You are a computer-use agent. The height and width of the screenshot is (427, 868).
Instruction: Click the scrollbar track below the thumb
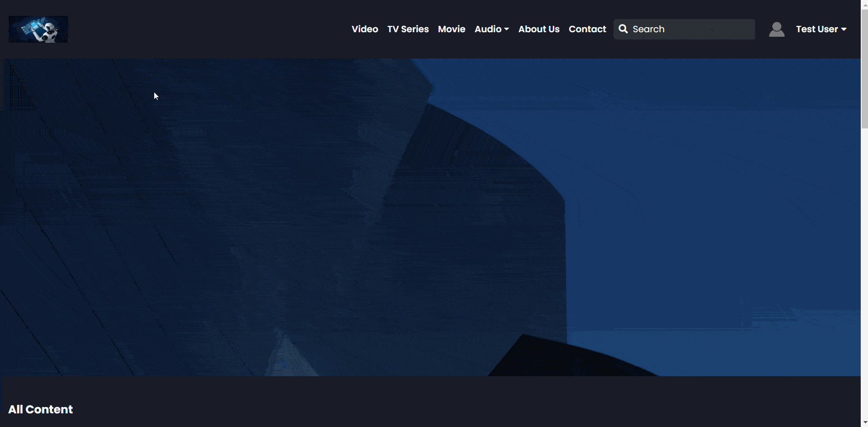pyautogui.click(x=864, y=272)
